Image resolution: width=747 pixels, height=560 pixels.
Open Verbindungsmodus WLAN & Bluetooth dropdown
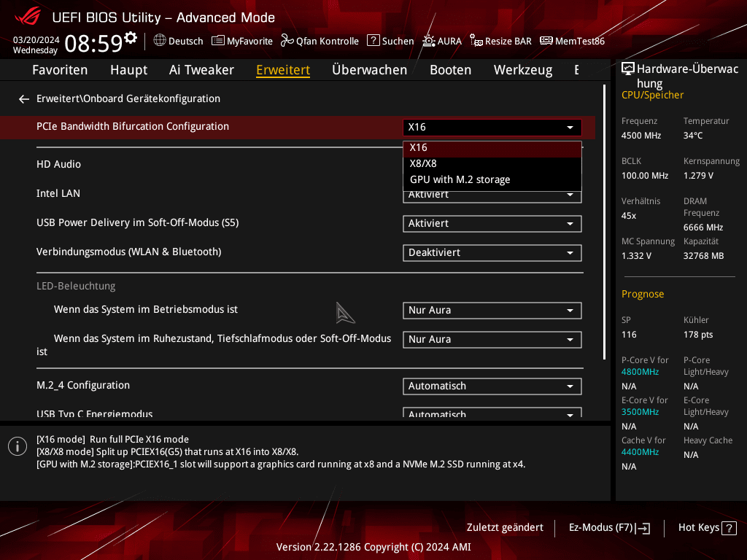(492, 252)
